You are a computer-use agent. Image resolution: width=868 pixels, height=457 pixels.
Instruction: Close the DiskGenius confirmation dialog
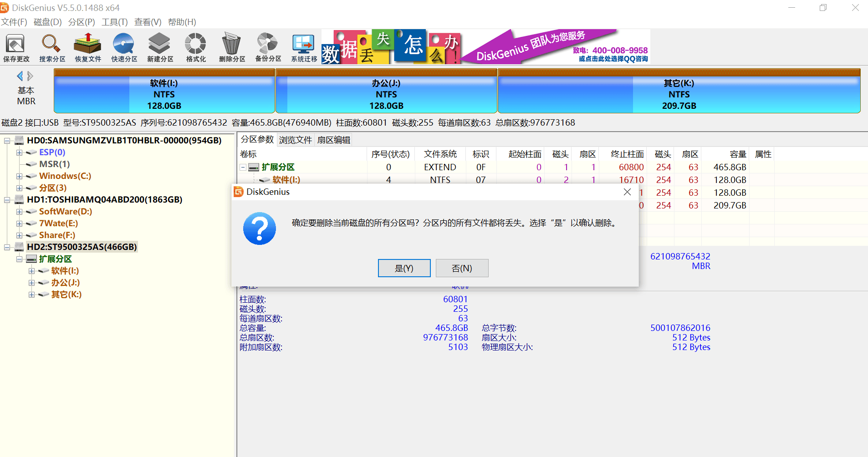[x=627, y=192]
